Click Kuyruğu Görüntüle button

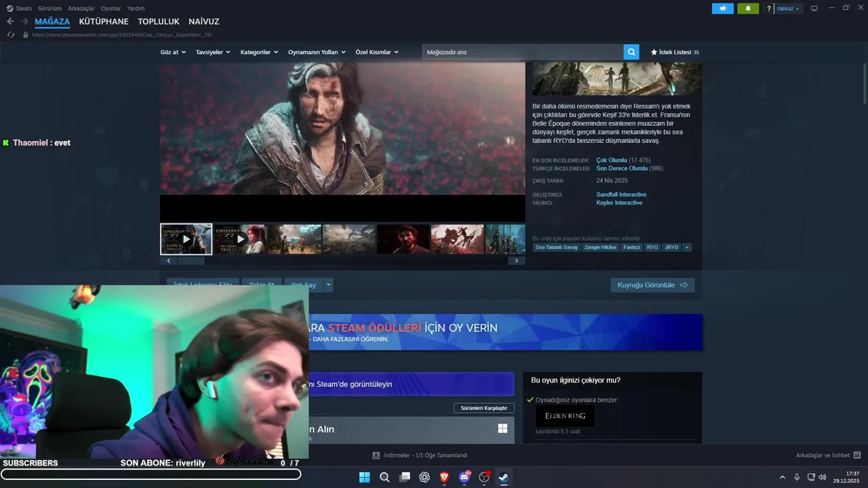pos(652,285)
